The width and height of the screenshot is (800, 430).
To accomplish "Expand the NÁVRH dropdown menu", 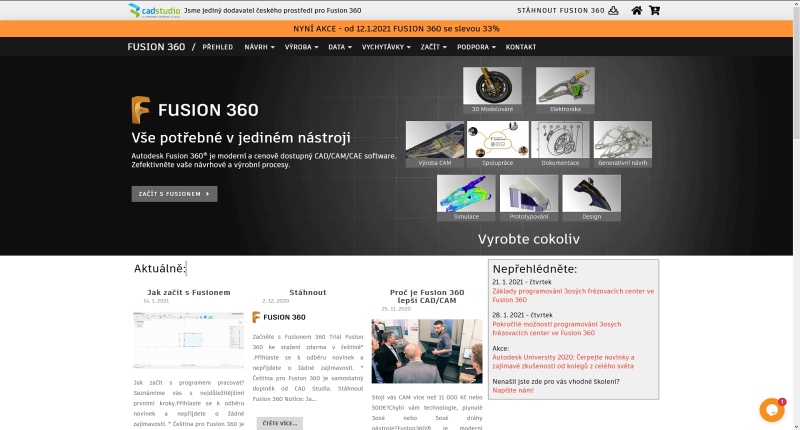I will [259, 47].
